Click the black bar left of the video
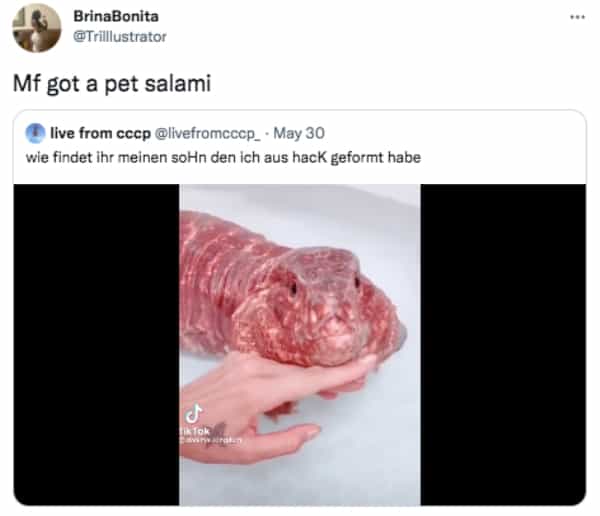 [96, 345]
